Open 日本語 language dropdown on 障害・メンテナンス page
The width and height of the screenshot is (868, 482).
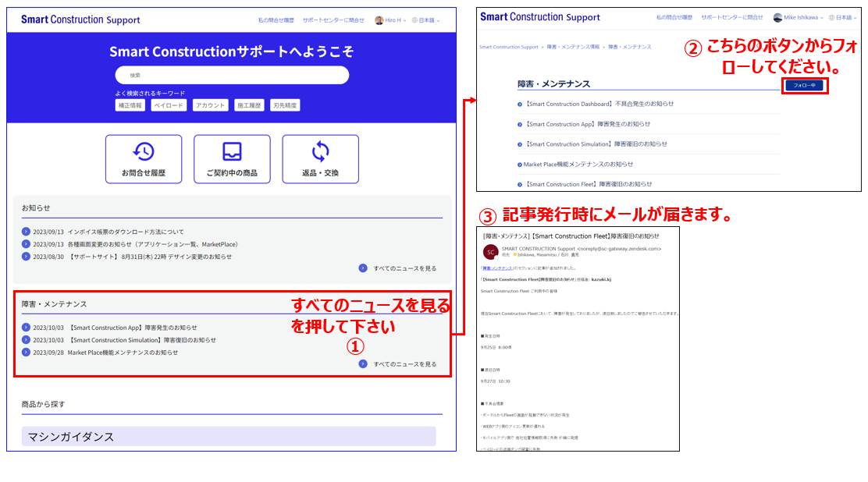(843, 18)
